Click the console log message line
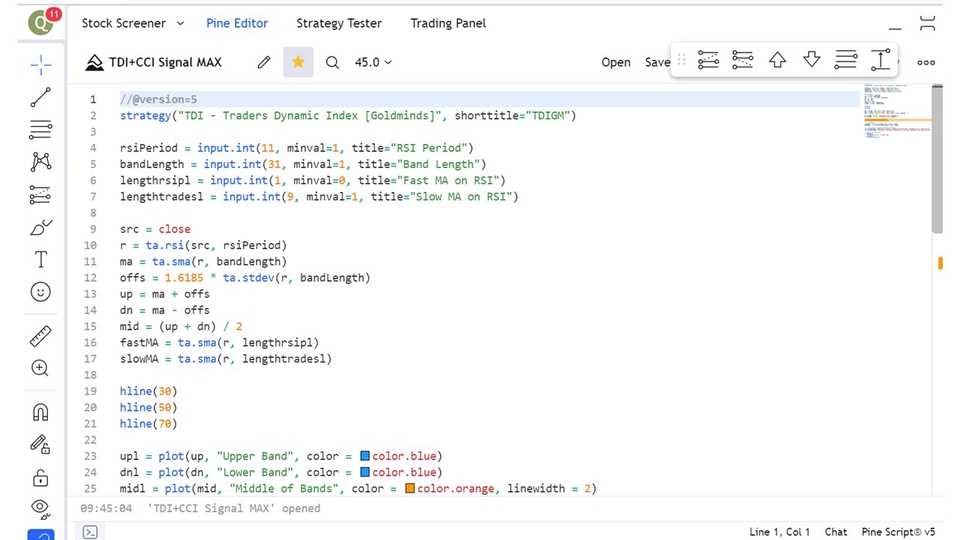The width and height of the screenshot is (960, 540). click(200, 508)
